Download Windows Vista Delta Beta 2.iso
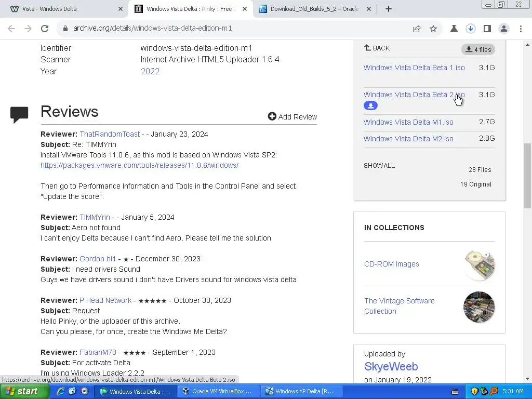Viewport: 532px width, 399px height. pyautogui.click(x=414, y=95)
